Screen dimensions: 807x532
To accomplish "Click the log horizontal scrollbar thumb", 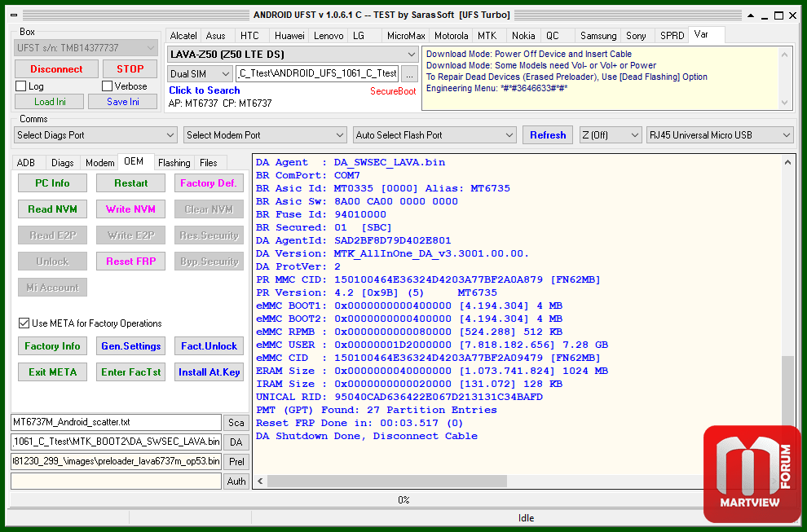I will 387,481.
